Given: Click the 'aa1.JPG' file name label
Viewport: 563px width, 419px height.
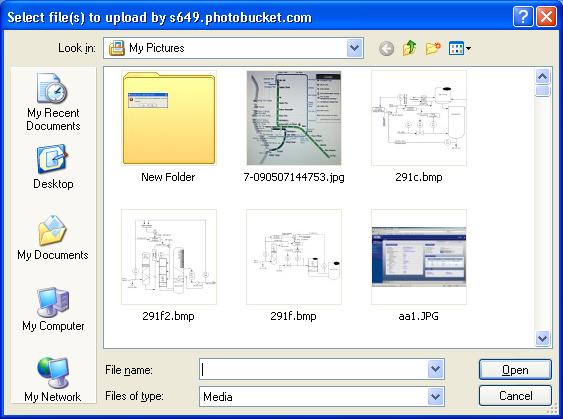Looking at the screenshot, I should (419, 316).
